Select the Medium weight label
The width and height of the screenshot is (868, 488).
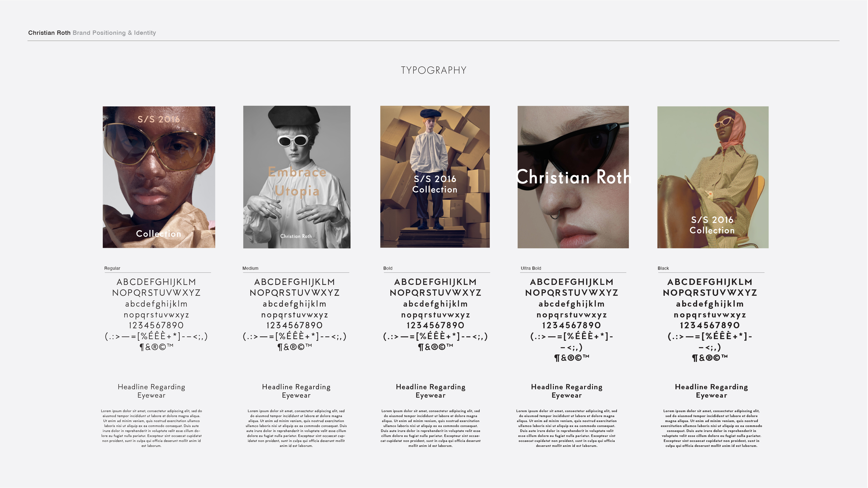pyautogui.click(x=250, y=268)
